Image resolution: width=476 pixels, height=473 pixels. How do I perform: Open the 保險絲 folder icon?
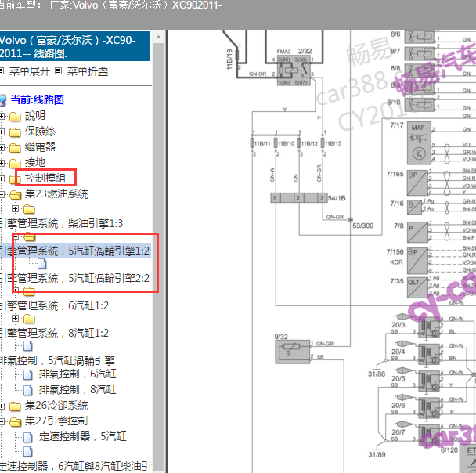(15, 132)
